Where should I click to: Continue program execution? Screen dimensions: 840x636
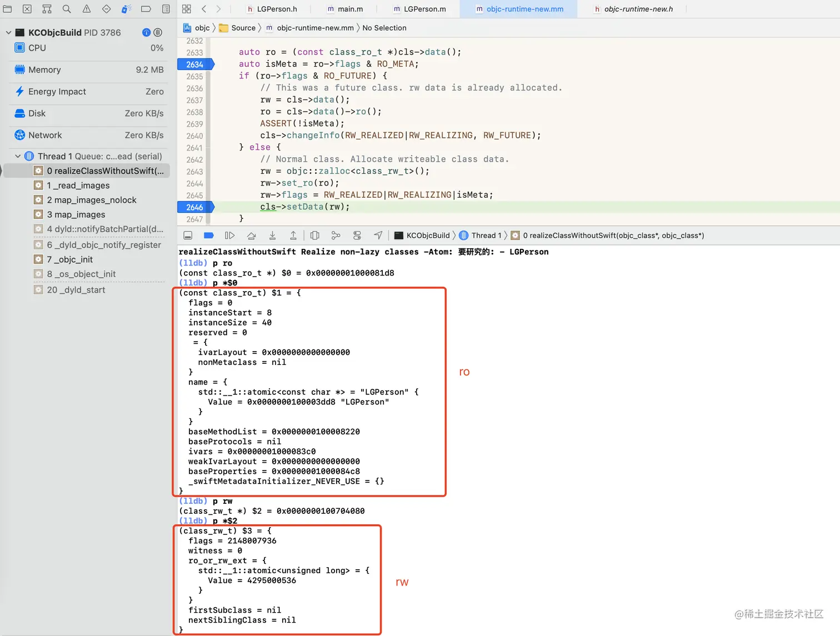(x=229, y=236)
